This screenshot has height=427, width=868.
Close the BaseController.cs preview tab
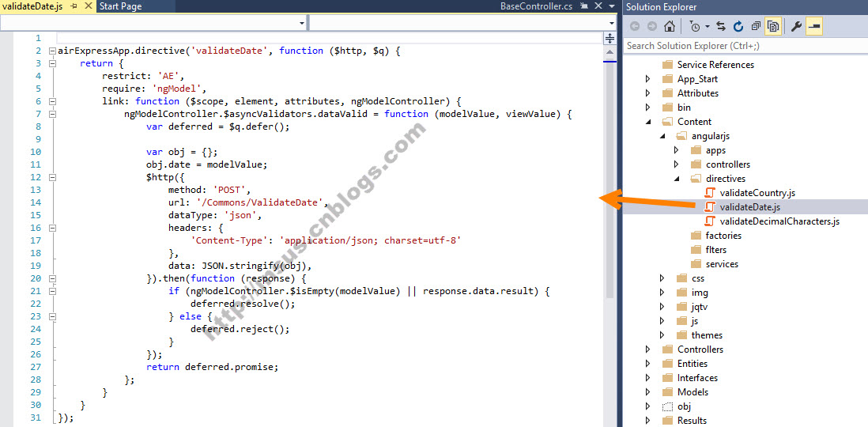tap(598, 6)
